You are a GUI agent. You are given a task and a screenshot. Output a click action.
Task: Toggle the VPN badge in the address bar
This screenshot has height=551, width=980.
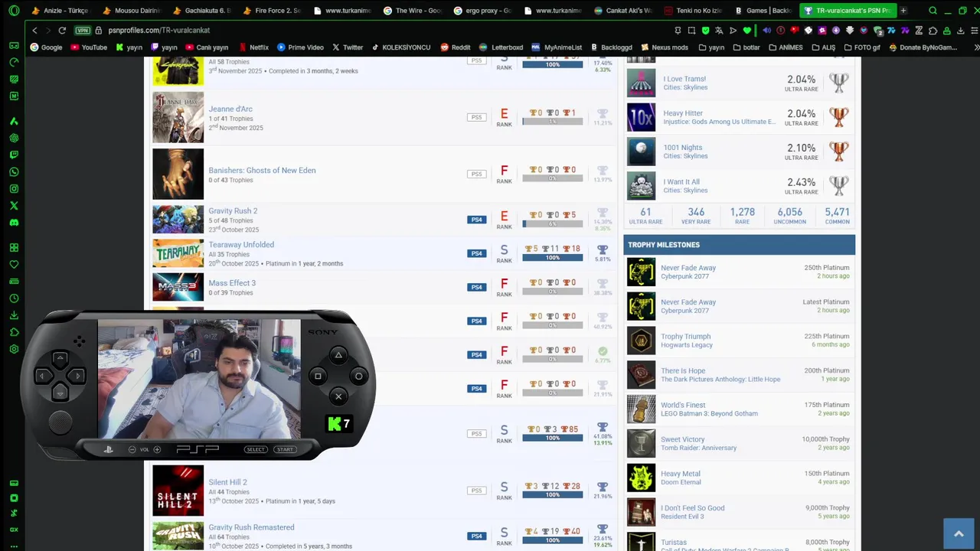pos(83,31)
